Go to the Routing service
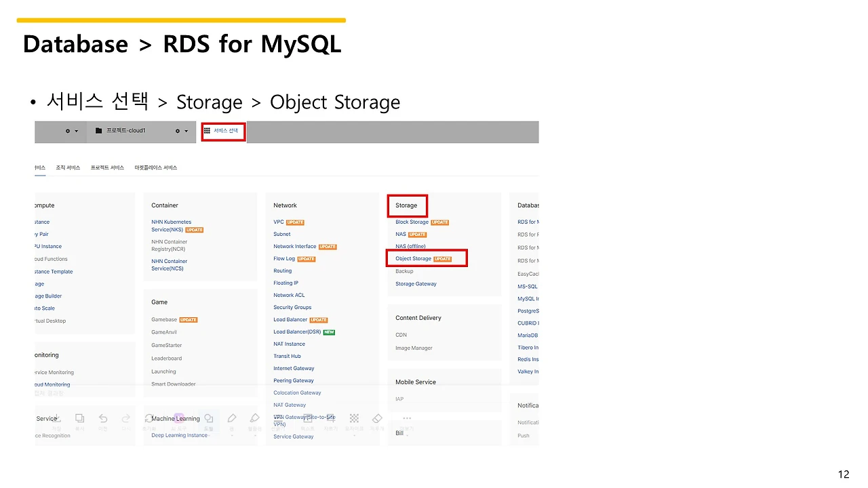The image size is (868, 488). tap(283, 270)
